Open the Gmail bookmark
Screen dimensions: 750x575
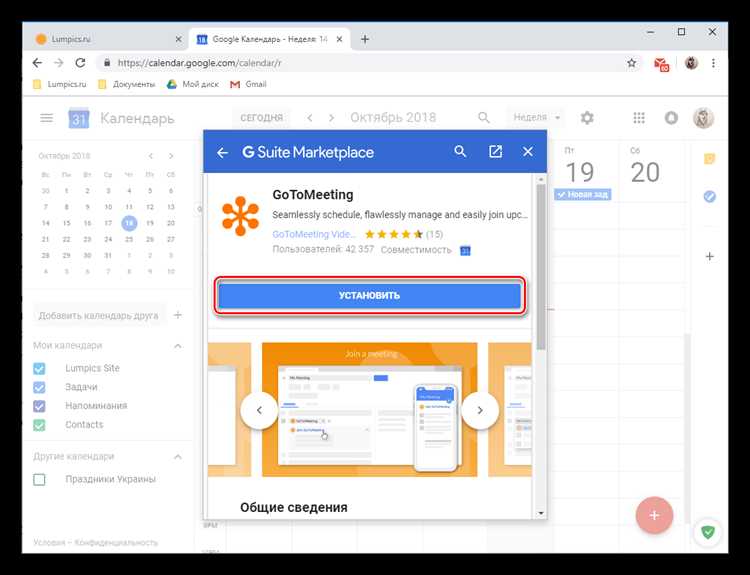point(248,84)
